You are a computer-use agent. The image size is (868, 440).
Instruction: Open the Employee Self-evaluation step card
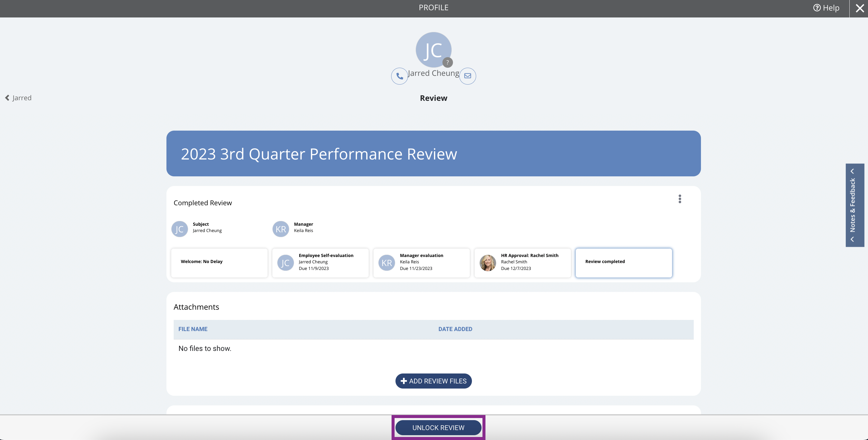[x=321, y=263]
